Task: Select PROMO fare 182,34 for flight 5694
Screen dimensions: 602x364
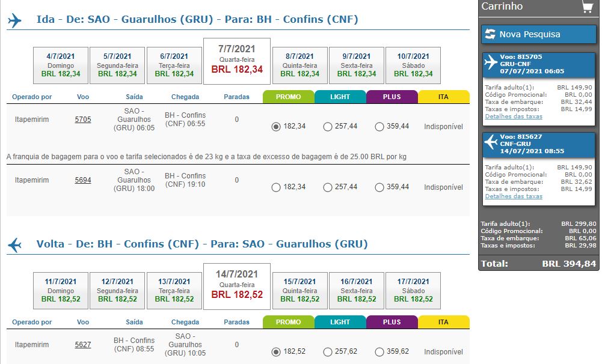Action: click(x=275, y=187)
